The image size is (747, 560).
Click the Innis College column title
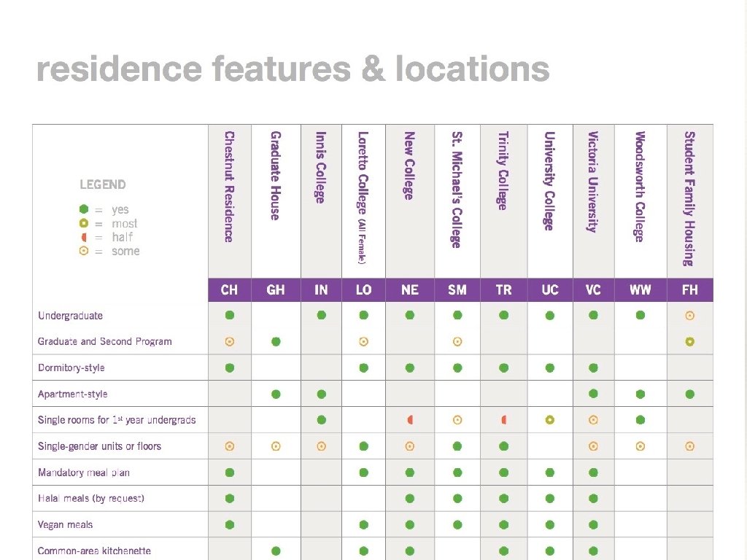321,167
